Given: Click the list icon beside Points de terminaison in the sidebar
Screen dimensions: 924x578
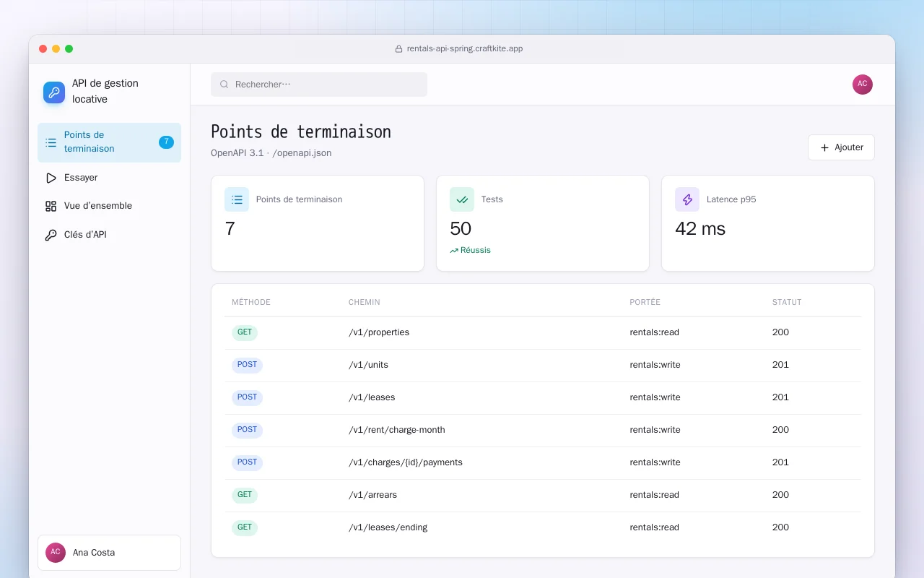Looking at the screenshot, I should (51, 142).
